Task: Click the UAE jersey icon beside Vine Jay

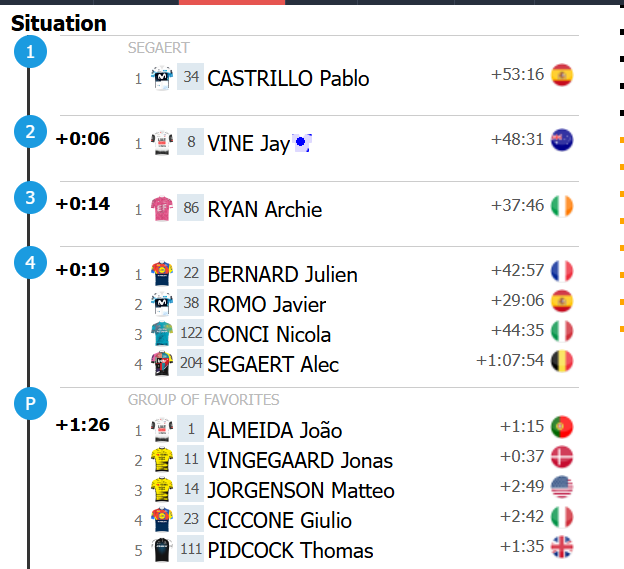Action: point(161,143)
